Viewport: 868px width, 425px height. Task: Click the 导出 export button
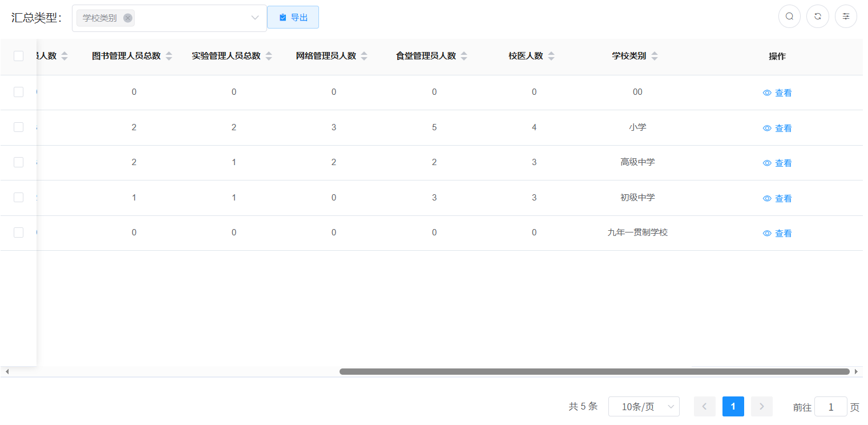click(293, 18)
